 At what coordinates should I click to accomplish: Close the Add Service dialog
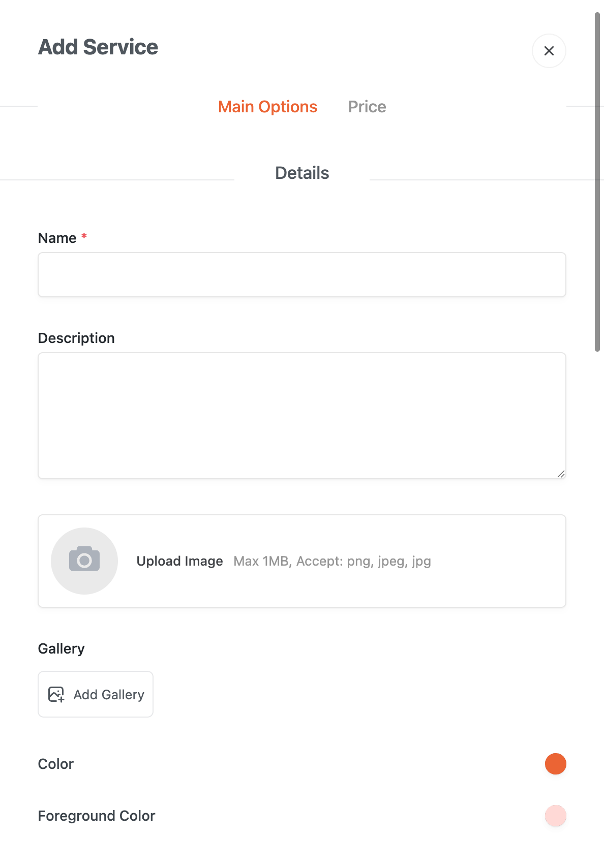coord(549,51)
